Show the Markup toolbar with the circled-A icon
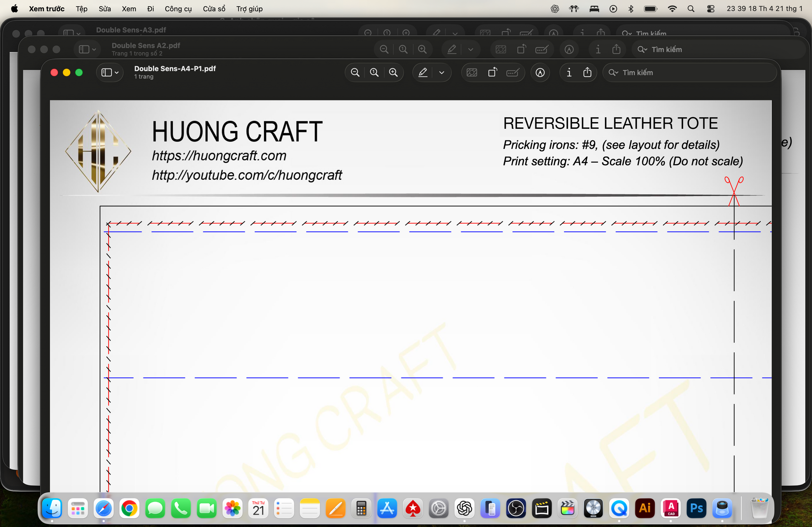The width and height of the screenshot is (812, 527). point(540,73)
